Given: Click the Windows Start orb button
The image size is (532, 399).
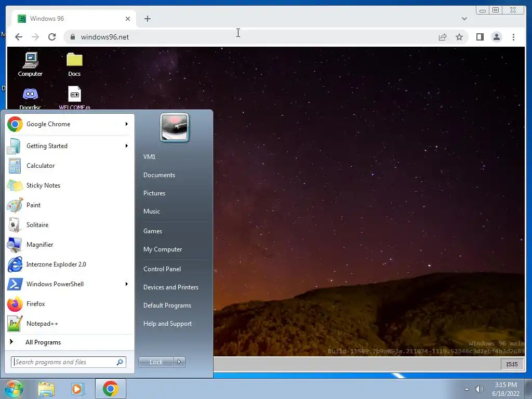Looking at the screenshot, I should point(14,389).
